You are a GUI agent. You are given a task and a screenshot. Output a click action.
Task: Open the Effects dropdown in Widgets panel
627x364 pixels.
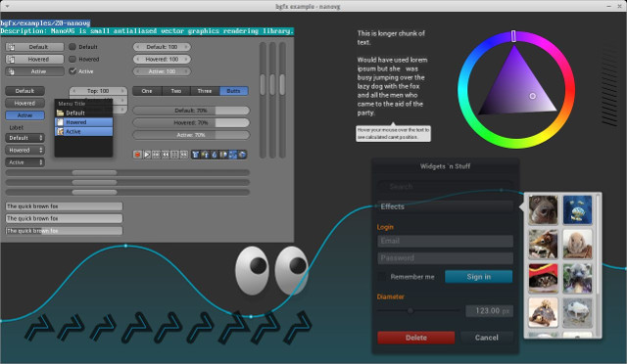[445, 206]
